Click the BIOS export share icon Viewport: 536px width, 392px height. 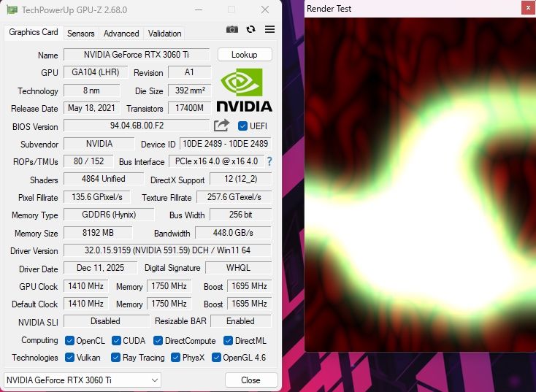pyautogui.click(x=221, y=126)
